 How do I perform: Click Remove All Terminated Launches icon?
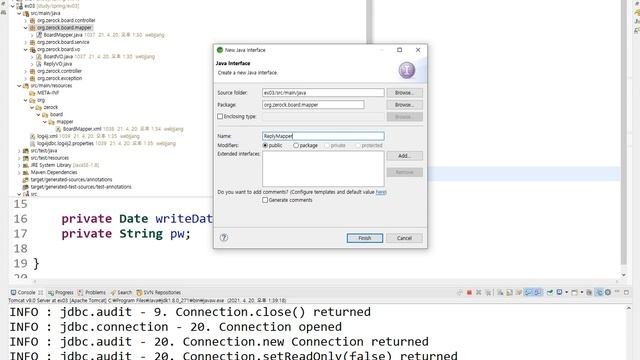488,292
